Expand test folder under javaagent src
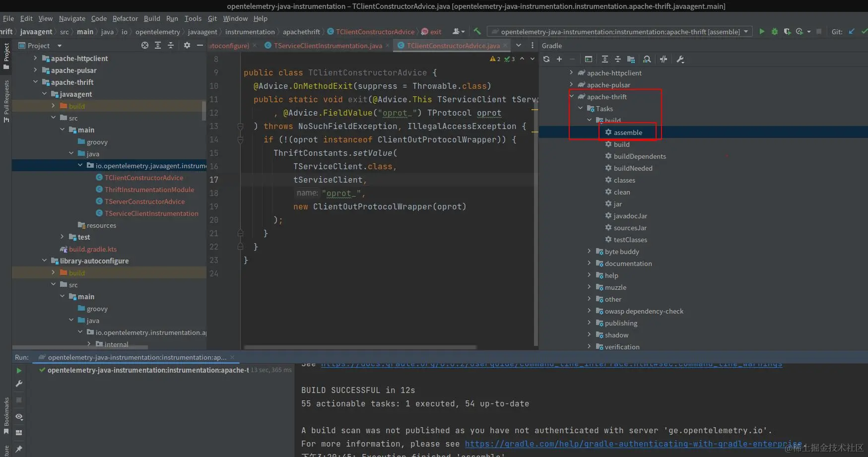 pos(62,237)
